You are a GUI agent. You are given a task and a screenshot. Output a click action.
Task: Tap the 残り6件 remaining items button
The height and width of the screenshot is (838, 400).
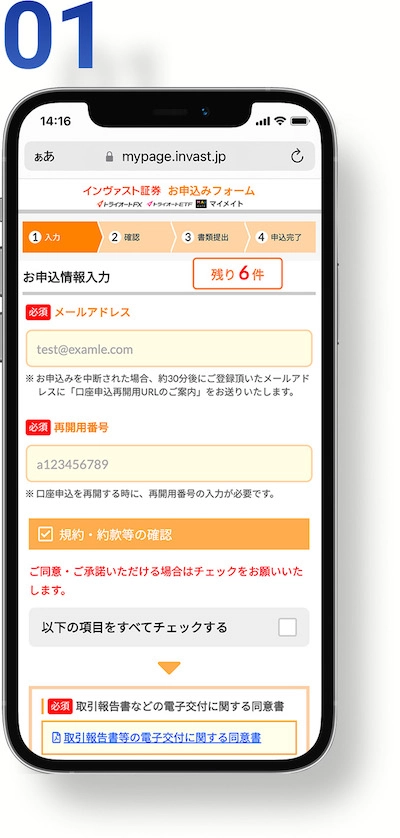coord(237,274)
